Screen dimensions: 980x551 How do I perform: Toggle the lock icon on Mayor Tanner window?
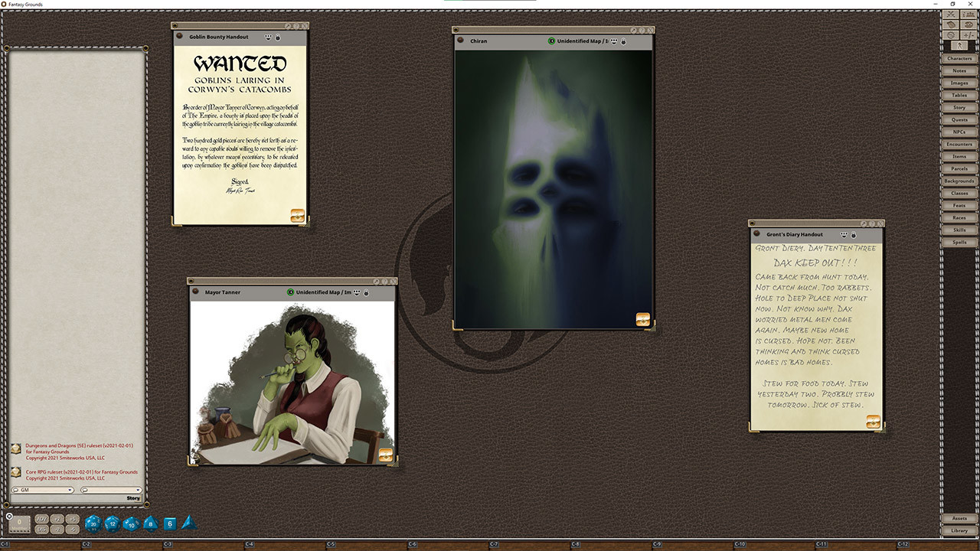pyautogui.click(x=366, y=292)
